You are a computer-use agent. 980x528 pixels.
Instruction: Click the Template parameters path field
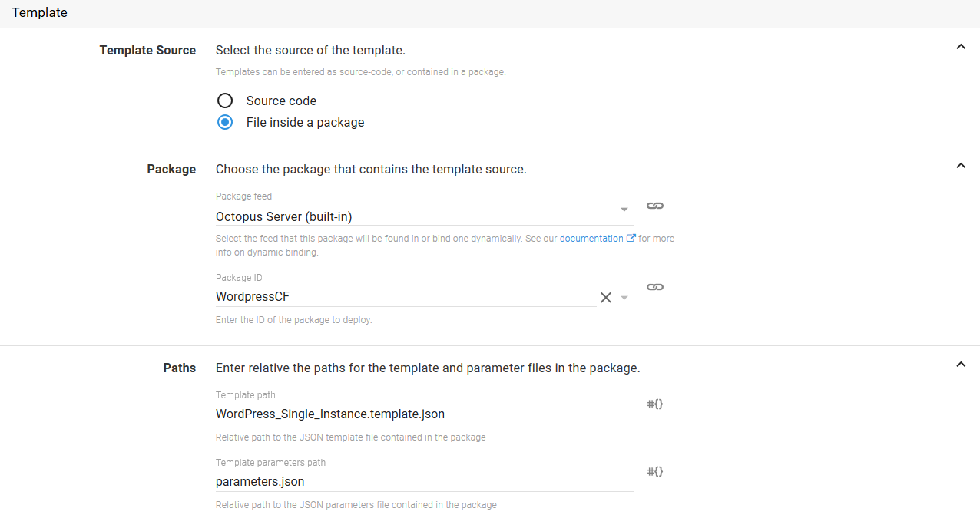(x=422, y=482)
